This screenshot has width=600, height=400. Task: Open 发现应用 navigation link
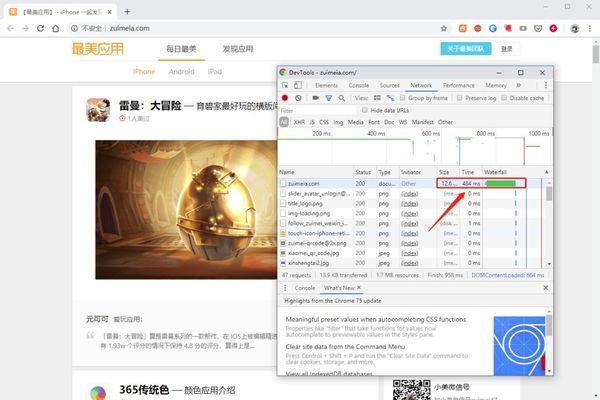coord(238,49)
